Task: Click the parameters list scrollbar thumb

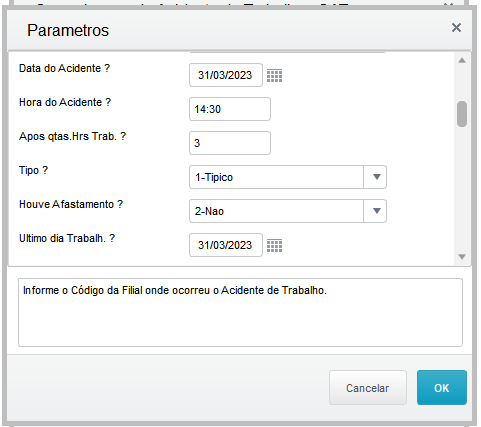Action: (x=462, y=114)
